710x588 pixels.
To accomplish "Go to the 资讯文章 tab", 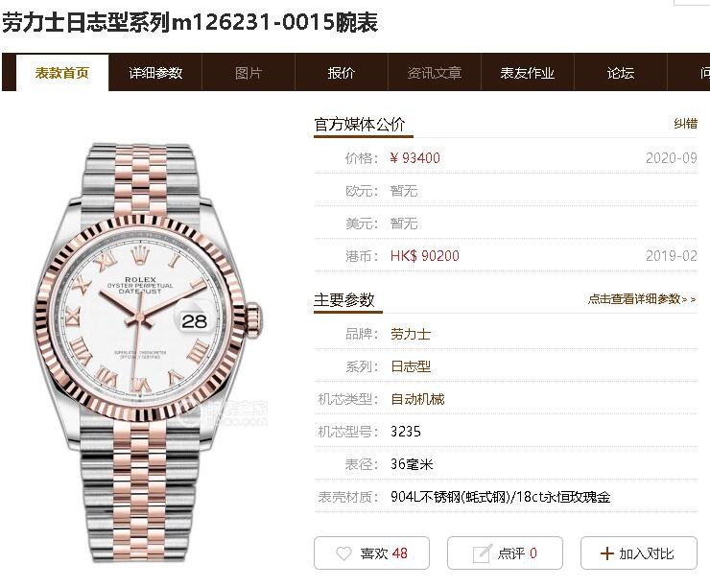I will [x=435, y=73].
